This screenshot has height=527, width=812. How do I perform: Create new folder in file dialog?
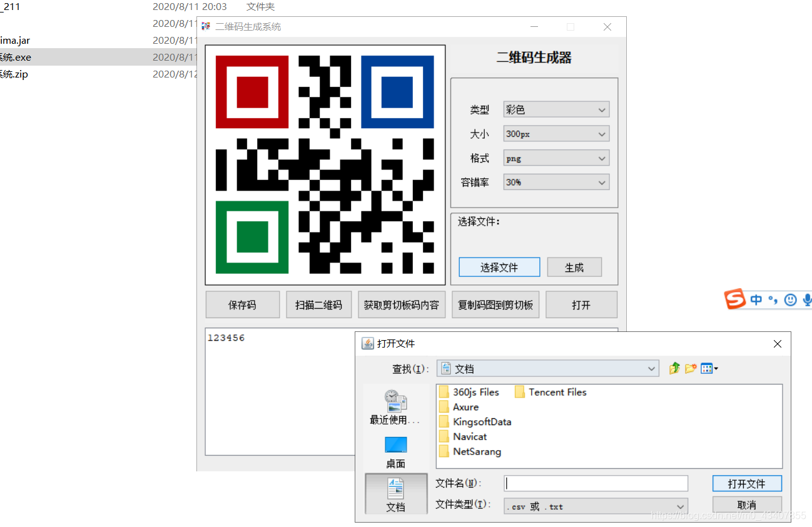(x=690, y=369)
